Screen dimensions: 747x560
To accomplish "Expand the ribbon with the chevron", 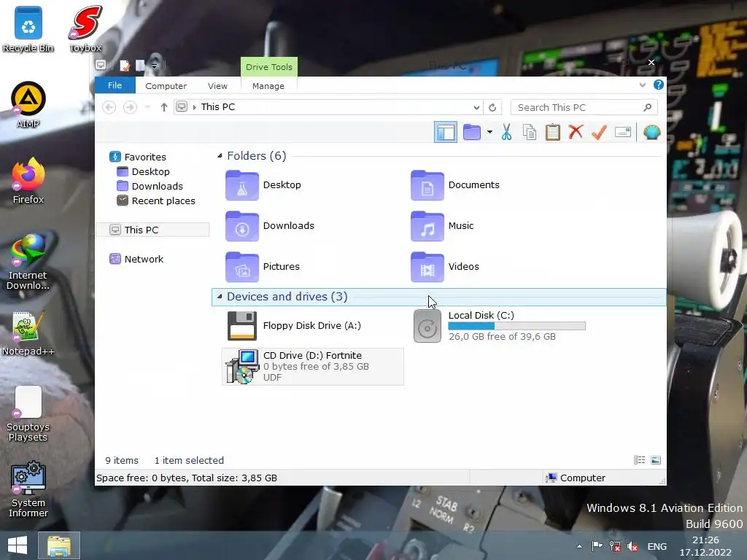I will click(x=643, y=85).
